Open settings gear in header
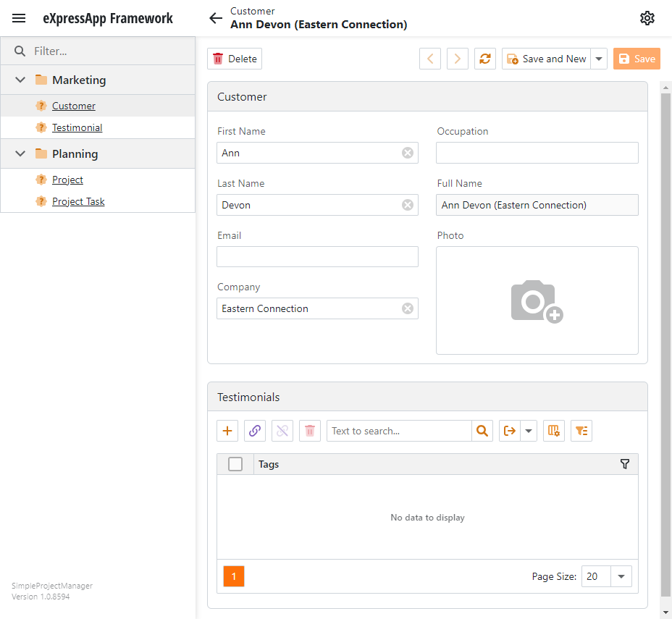672x619 pixels. (647, 18)
